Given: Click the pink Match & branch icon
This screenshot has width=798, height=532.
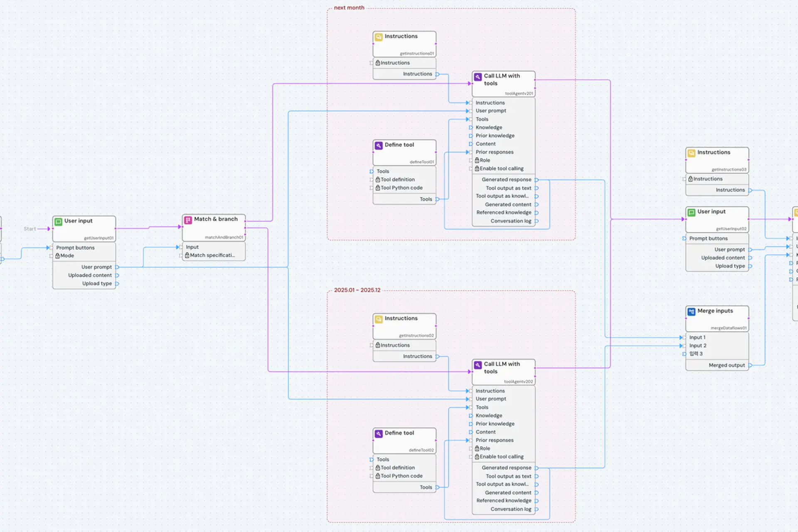Looking at the screenshot, I should point(188,220).
